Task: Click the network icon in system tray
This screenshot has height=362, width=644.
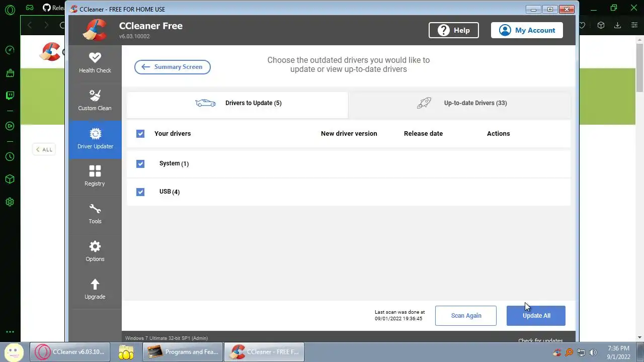Action: [581, 352]
